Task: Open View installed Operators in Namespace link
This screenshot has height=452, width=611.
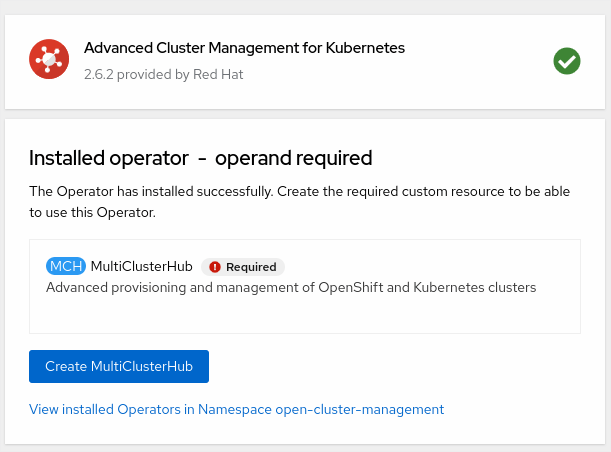Action: coord(236,409)
